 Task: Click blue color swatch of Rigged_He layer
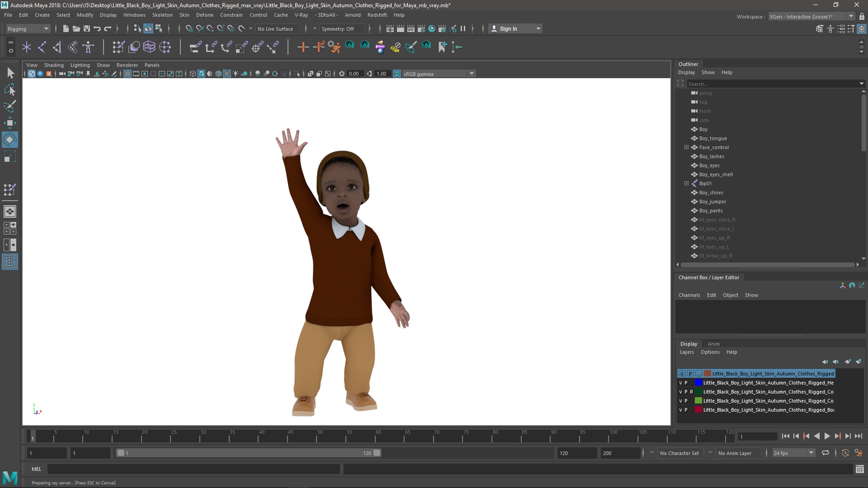(x=698, y=383)
